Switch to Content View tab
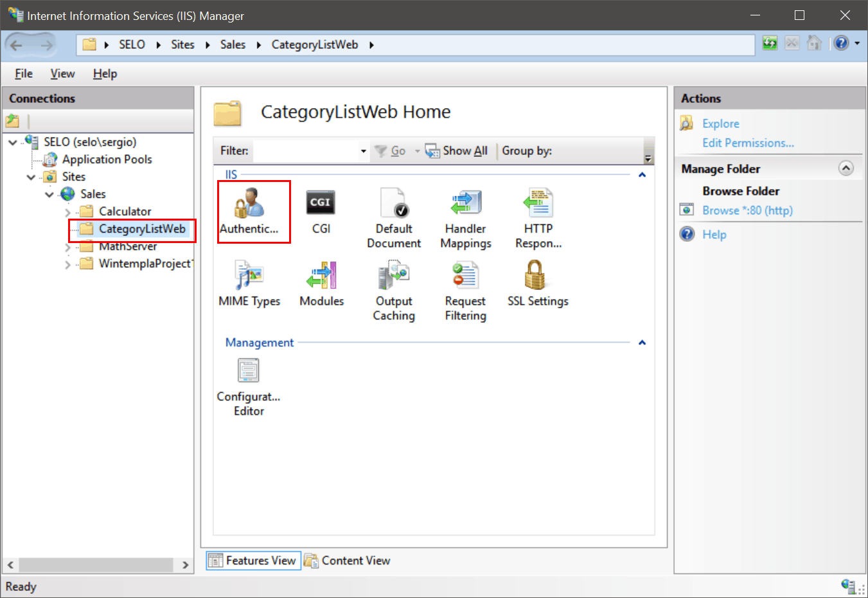Viewport: 868px width, 598px height. click(347, 561)
